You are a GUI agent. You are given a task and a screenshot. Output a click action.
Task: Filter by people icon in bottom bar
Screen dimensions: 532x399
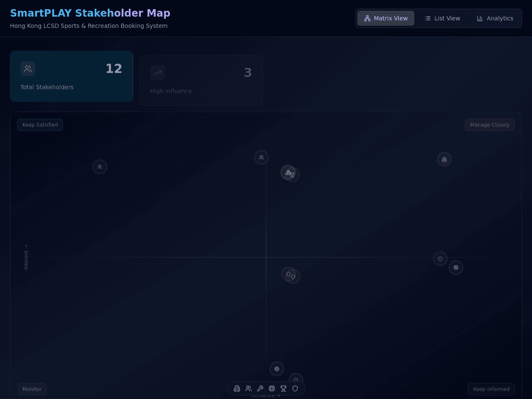[249, 389]
